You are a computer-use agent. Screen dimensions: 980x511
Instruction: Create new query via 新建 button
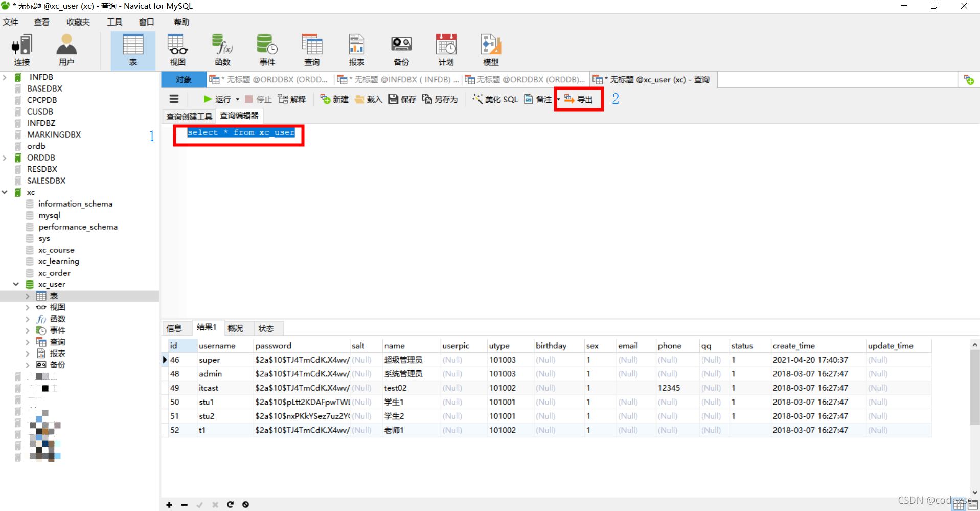(333, 99)
